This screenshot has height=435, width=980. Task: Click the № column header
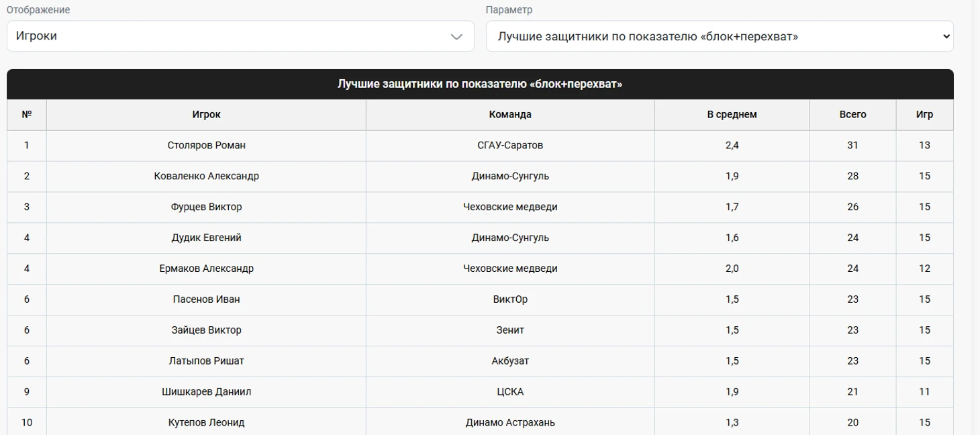point(27,115)
